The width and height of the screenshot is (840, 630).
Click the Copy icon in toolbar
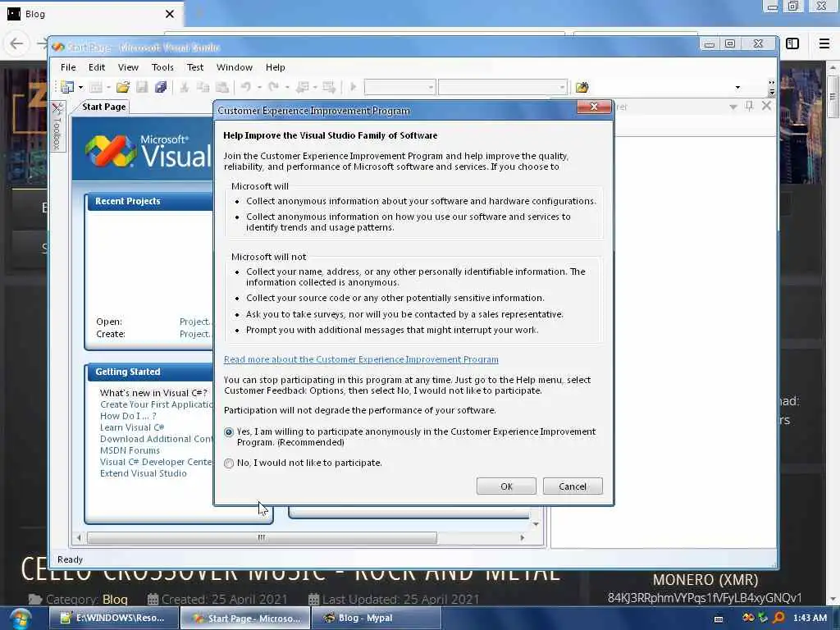pyautogui.click(x=203, y=87)
